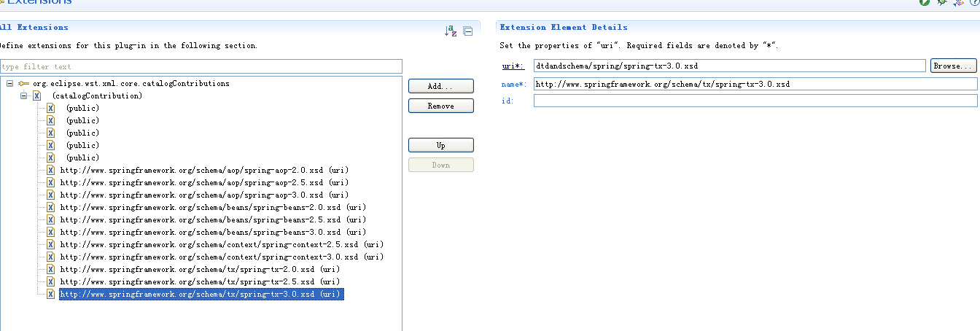Select the (catalogContribution) tree item
Screen dimensions: 980x331
(x=97, y=96)
